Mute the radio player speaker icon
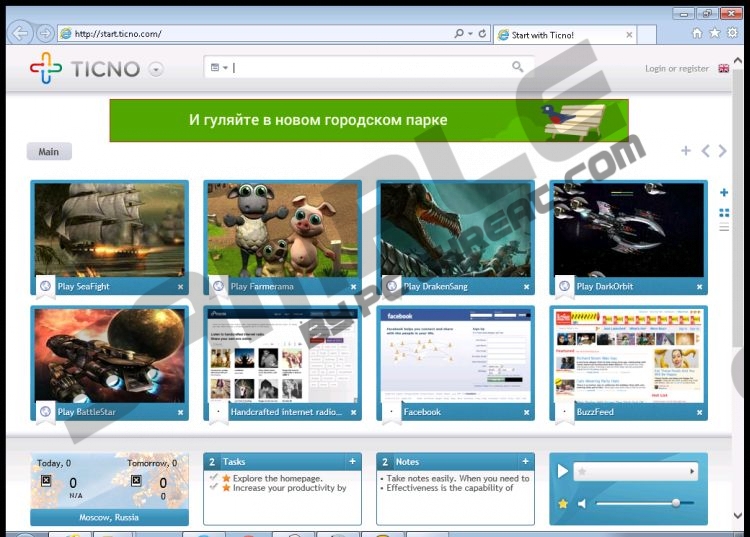 (x=582, y=503)
